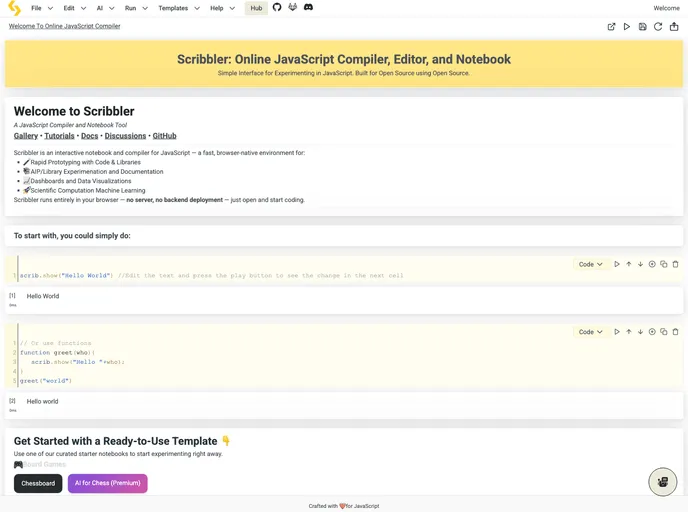Open the Run menu

[136, 8]
